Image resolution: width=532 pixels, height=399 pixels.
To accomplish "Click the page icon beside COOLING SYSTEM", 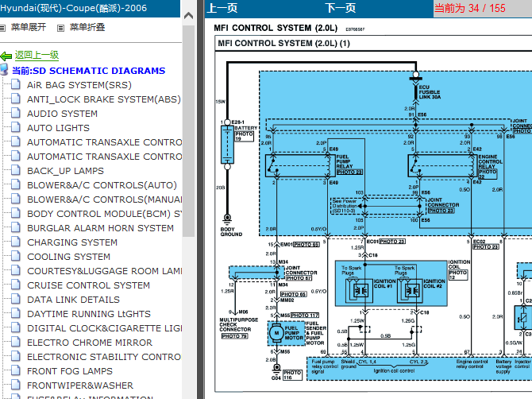I will (x=15, y=256).
